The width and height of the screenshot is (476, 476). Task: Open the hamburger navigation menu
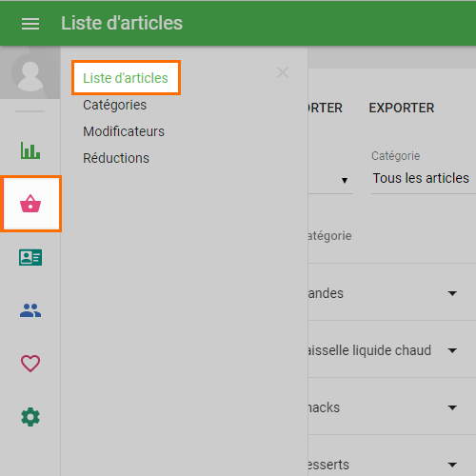pyautogui.click(x=30, y=24)
